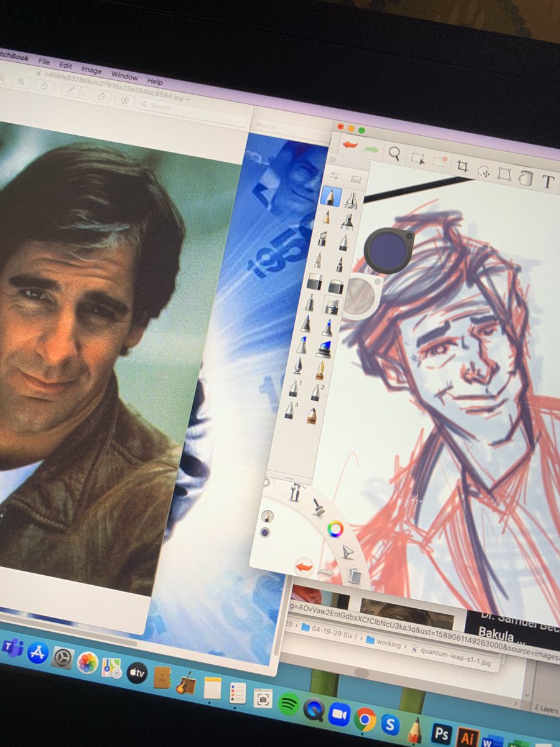The height and width of the screenshot is (747, 560).
Task: Select the custom brush labeled 3
Action: click(290, 409)
